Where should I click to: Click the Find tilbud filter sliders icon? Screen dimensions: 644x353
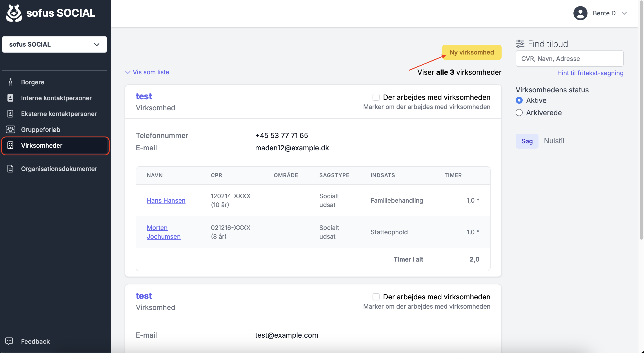520,44
